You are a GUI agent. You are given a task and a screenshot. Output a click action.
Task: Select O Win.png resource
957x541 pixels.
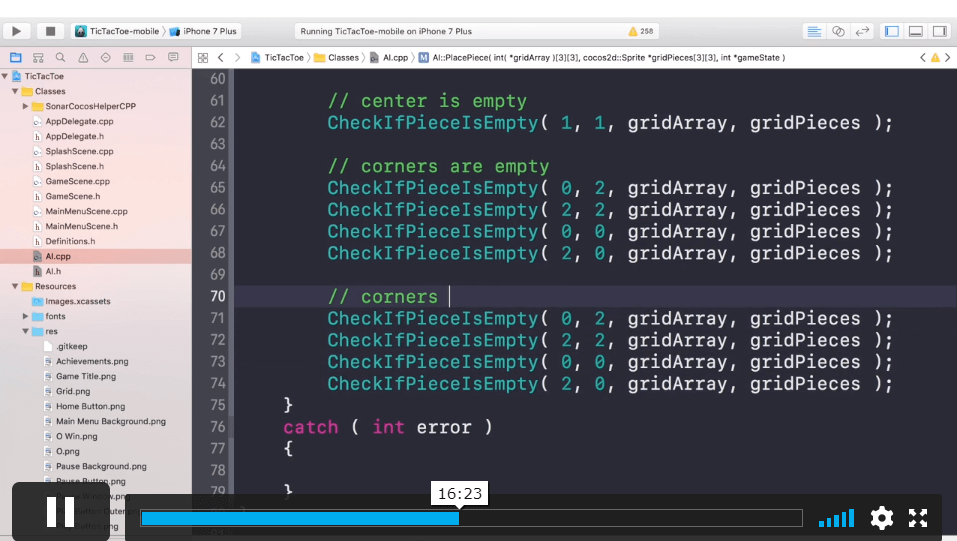click(x=76, y=437)
